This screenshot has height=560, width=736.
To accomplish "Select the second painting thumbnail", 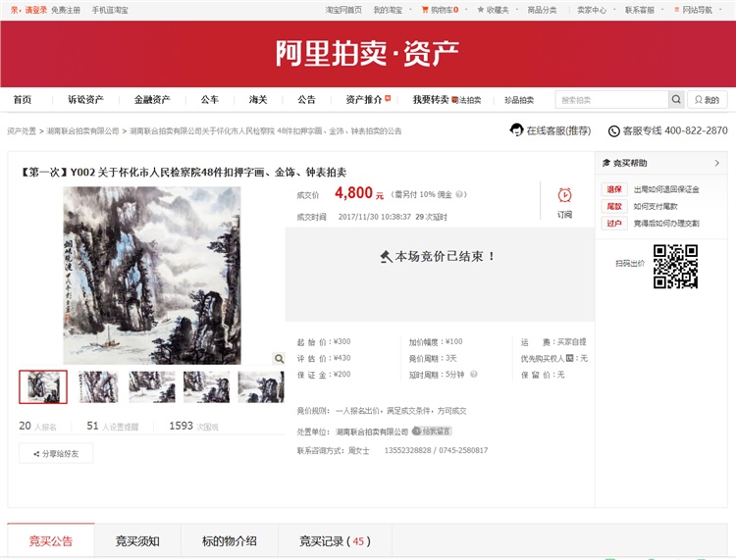I will pyautogui.click(x=98, y=387).
